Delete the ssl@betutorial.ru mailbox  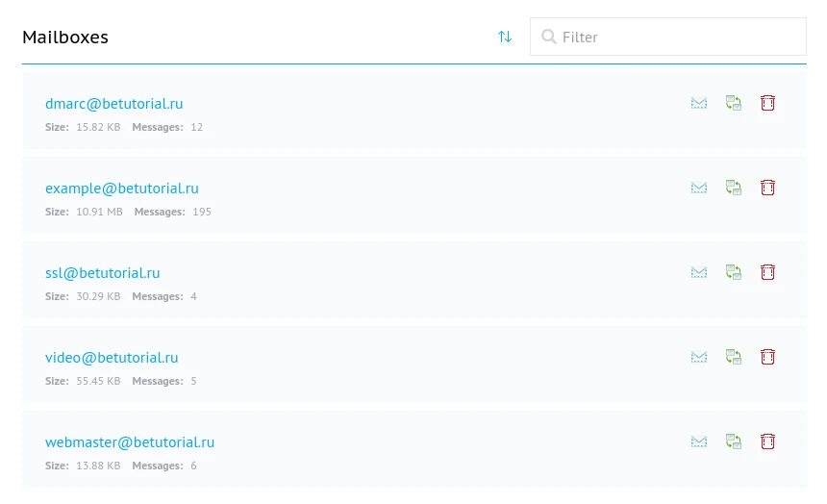click(x=767, y=272)
